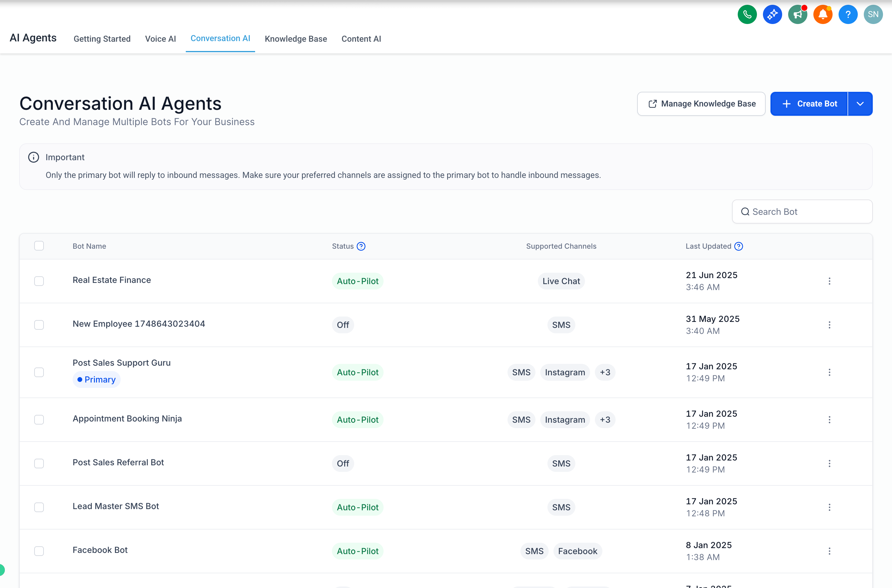Check the Post Sales Referral Bot checkbox
This screenshot has width=892, height=588.
39,463
